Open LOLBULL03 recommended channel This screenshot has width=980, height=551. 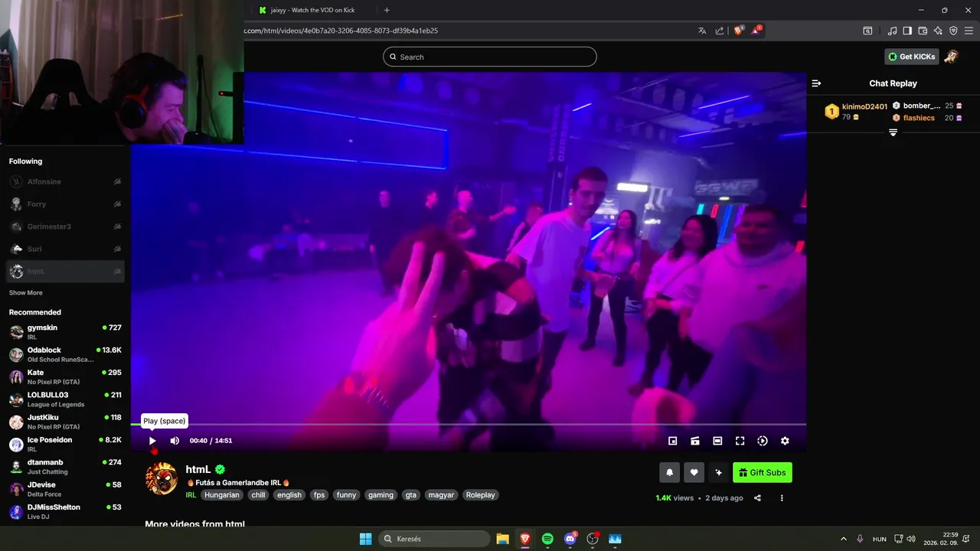[65, 399]
